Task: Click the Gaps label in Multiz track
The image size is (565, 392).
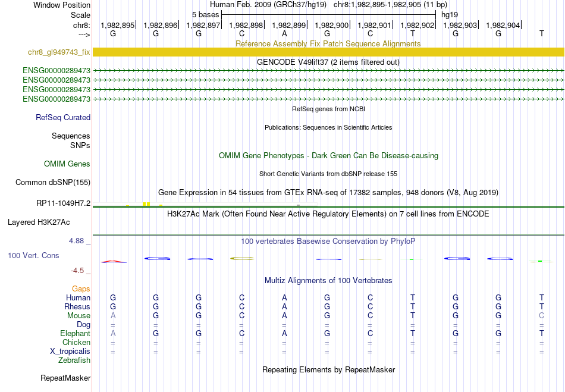Action: (81, 288)
